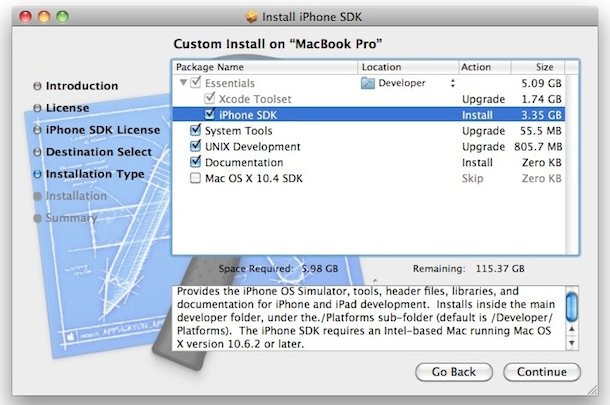The height and width of the screenshot is (405, 610).
Task: Select the iPhone SDK License step
Action: [x=103, y=130]
